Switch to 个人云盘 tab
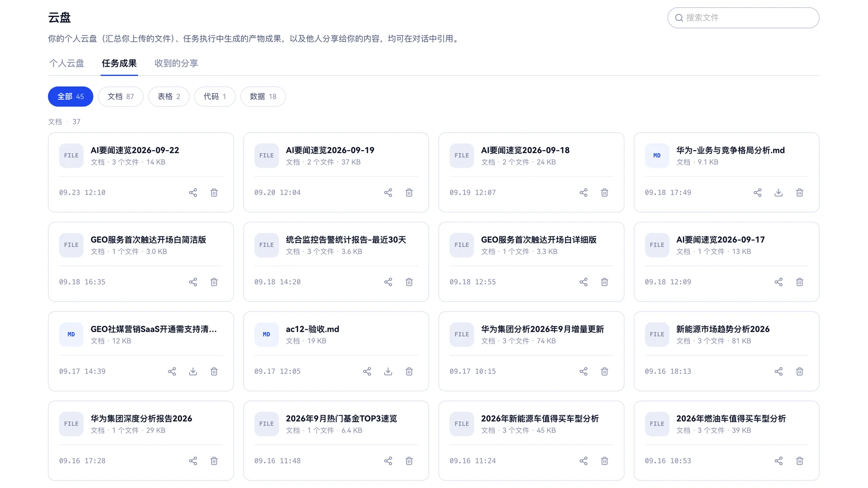This screenshot has width=868, height=488. [x=67, y=63]
